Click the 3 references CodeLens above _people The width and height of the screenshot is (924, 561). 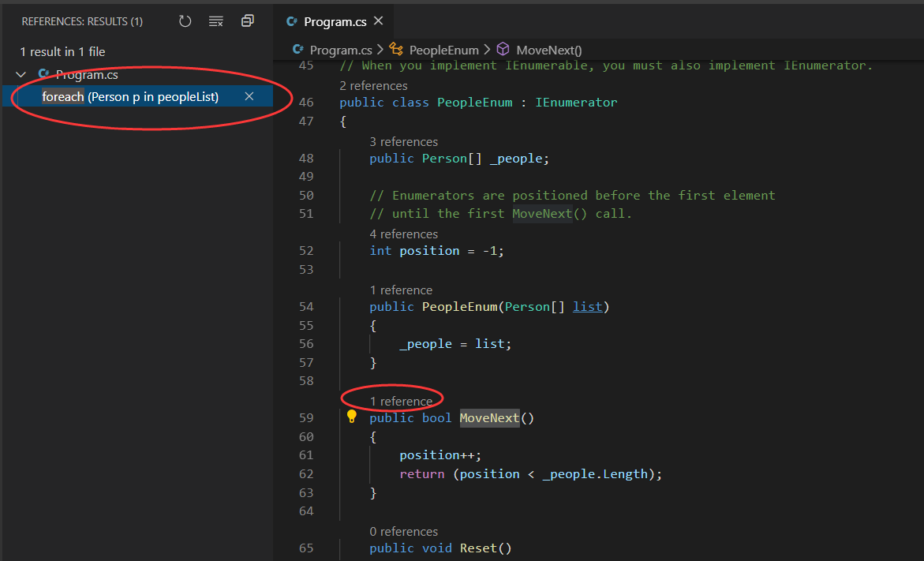[x=404, y=141]
